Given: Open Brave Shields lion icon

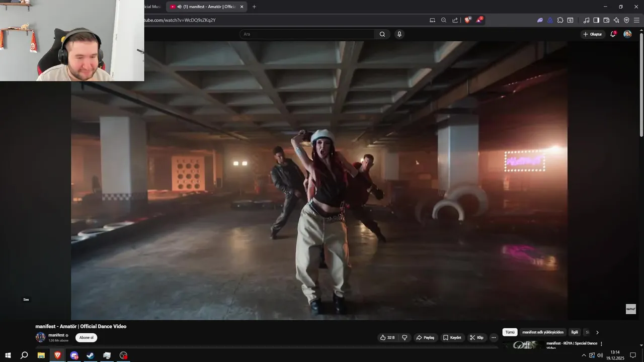Looking at the screenshot, I should tap(468, 20).
